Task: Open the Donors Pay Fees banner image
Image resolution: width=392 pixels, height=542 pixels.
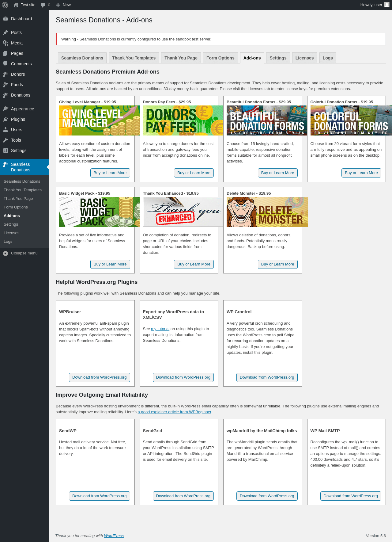Action: [183, 120]
